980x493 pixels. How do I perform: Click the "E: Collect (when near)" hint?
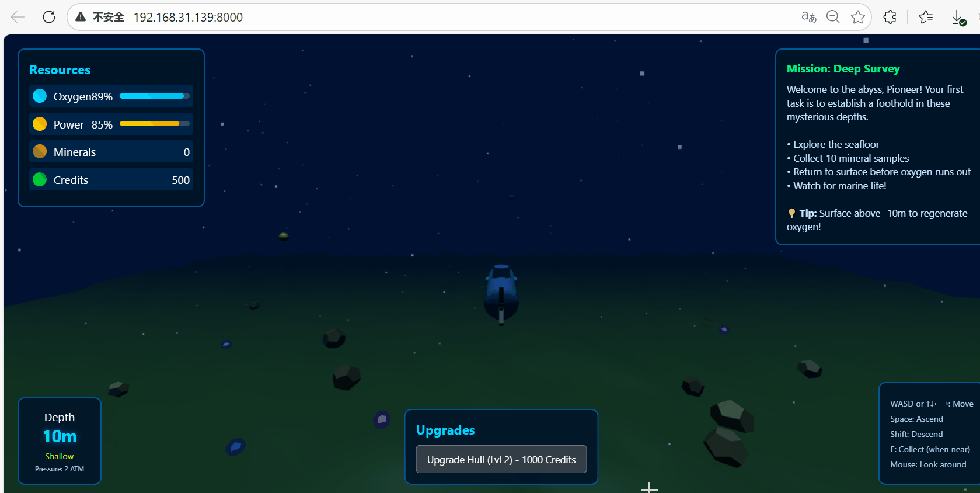(930, 449)
